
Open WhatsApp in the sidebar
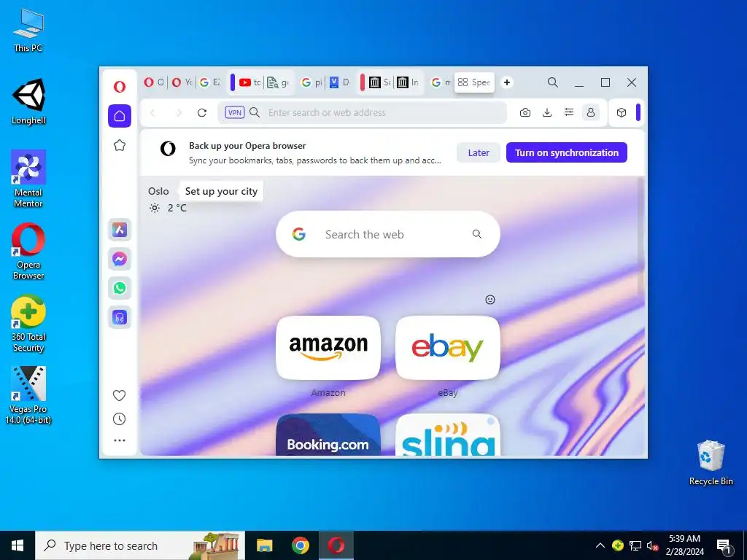120,288
